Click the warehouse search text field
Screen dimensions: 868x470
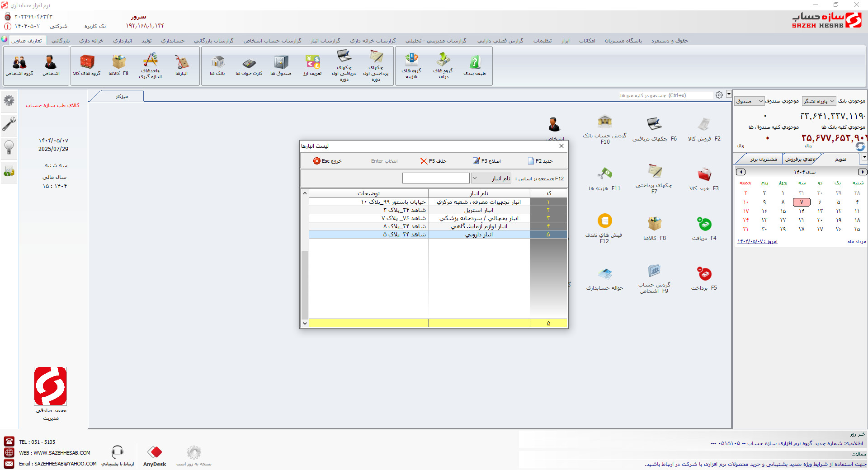pyautogui.click(x=436, y=178)
